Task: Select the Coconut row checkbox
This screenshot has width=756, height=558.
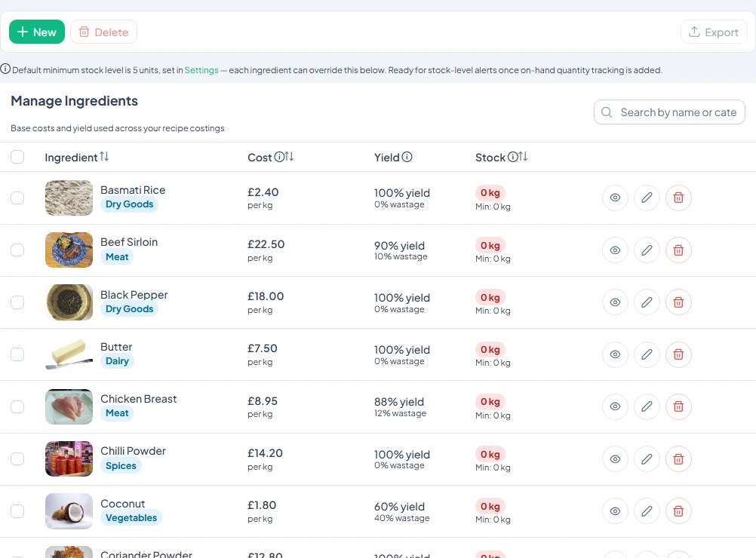Action: click(17, 510)
